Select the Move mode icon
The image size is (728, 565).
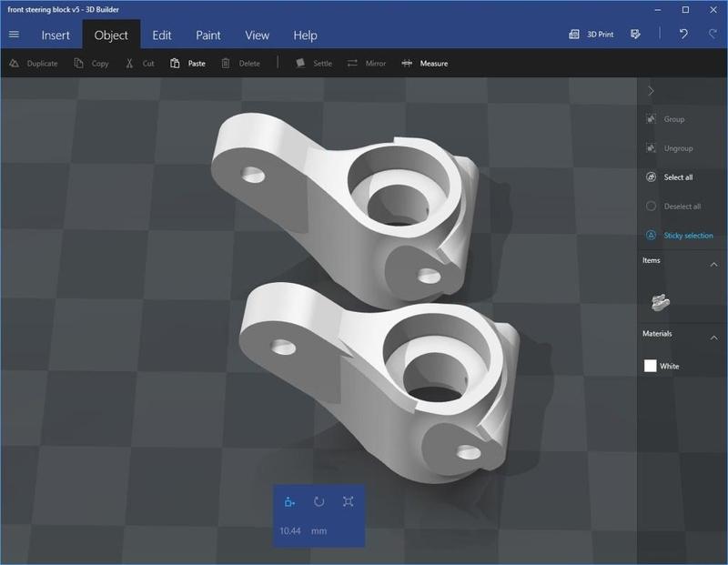pos(289,501)
